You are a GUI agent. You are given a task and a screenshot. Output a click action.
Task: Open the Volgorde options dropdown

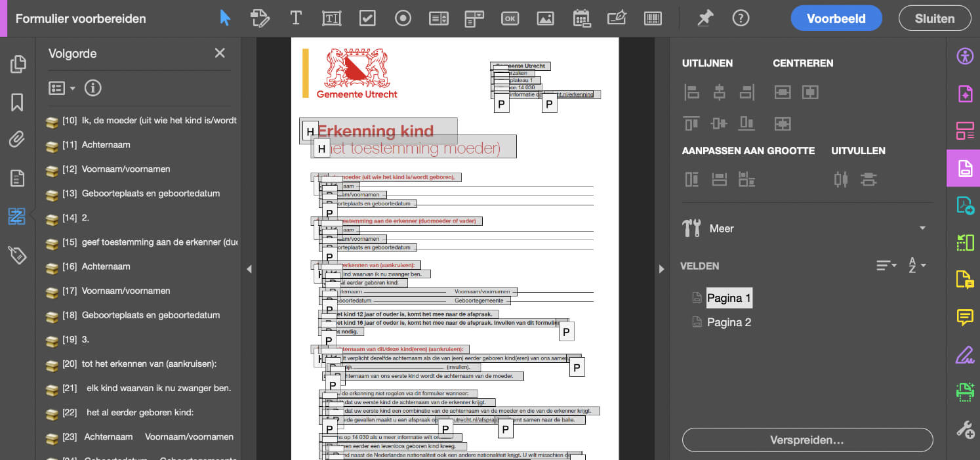pos(63,88)
